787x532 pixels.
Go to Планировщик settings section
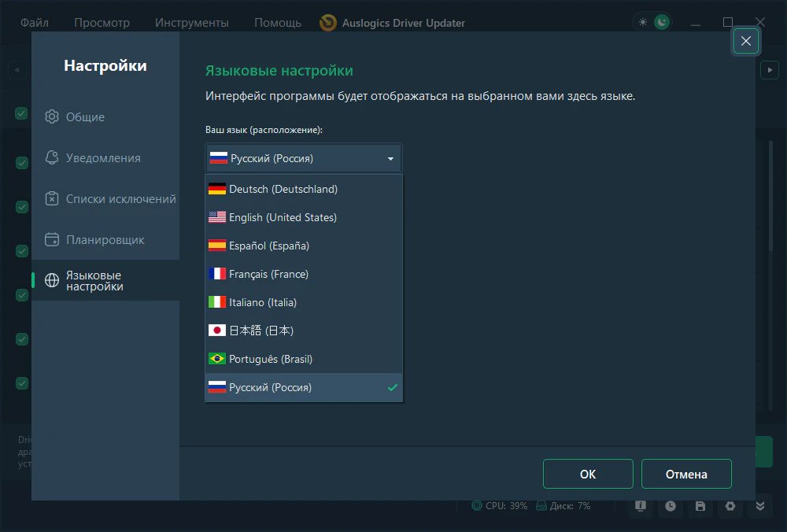[105, 240]
